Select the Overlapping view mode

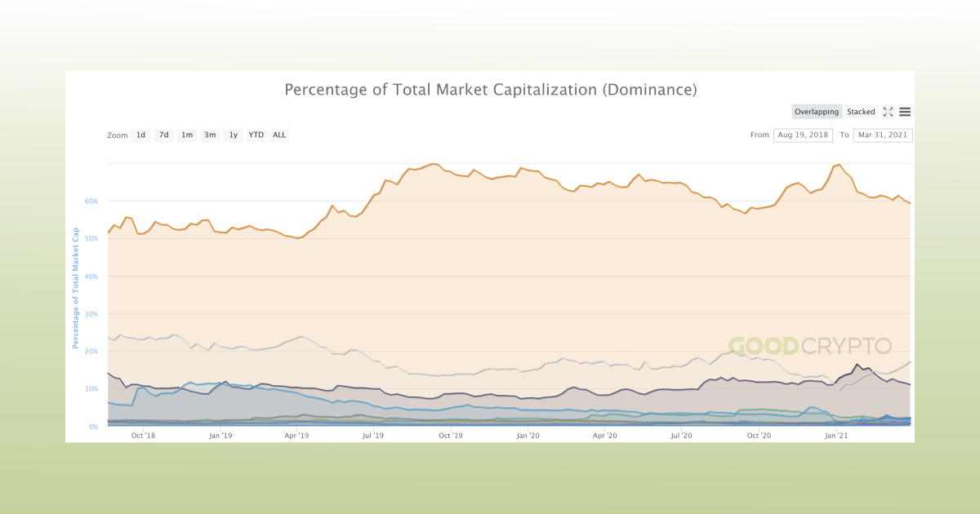(x=817, y=112)
